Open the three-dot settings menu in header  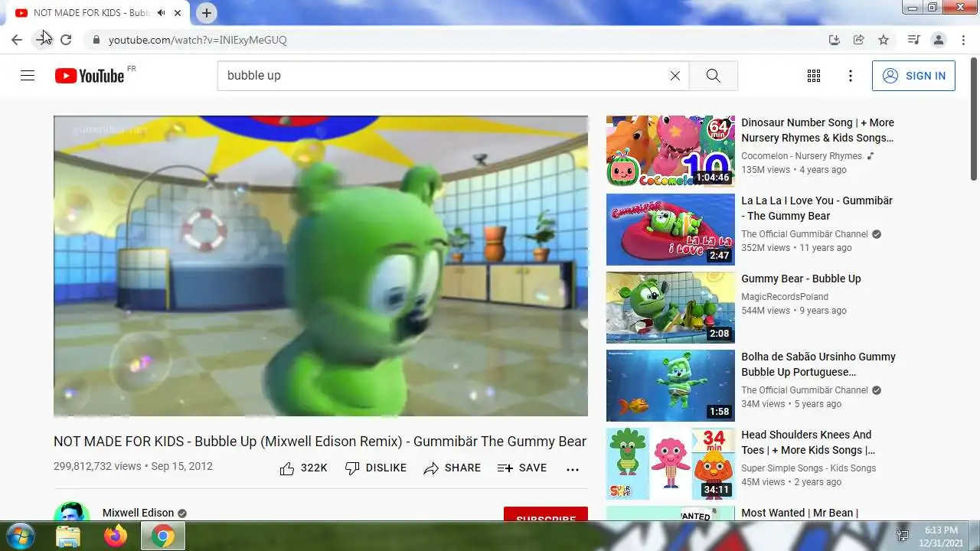click(x=850, y=76)
